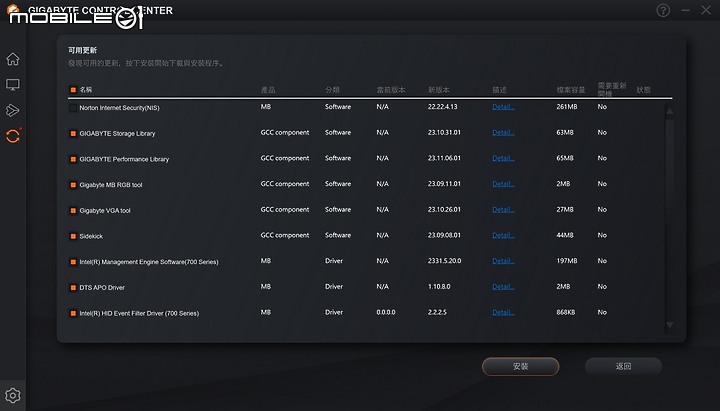Check Norton Internet Security(NIS) checkbox
720x411 pixels.
point(73,108)
